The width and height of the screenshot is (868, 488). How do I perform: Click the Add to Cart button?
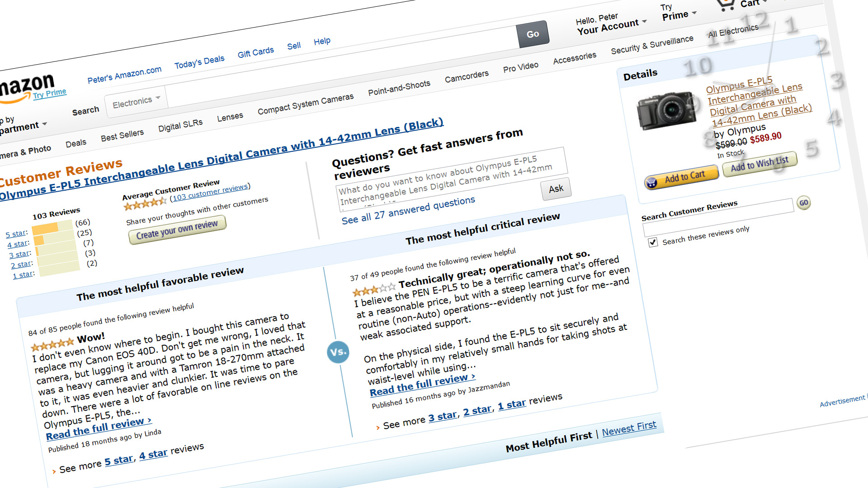click(x=682, y=177)
